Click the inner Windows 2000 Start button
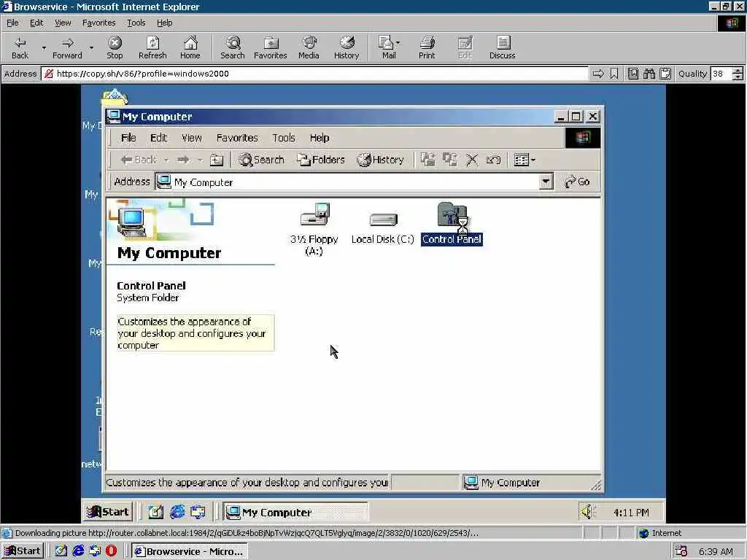This screenshot has width=747, height=560. (x=108, y=512)
